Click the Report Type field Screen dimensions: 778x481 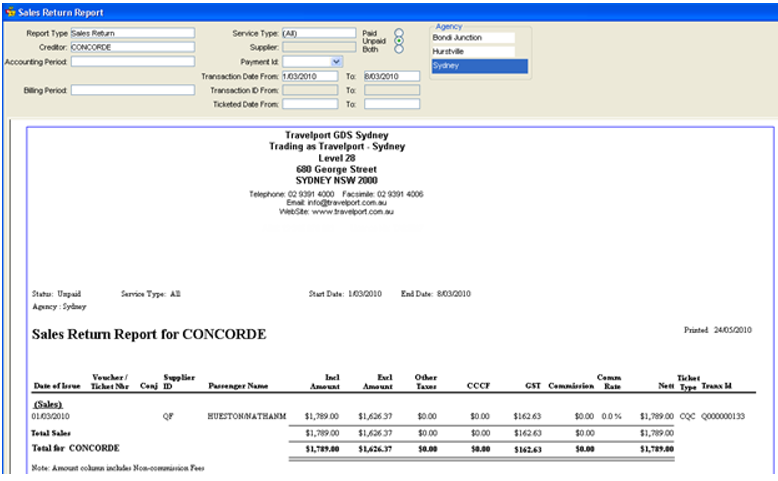tap(132, 33)
